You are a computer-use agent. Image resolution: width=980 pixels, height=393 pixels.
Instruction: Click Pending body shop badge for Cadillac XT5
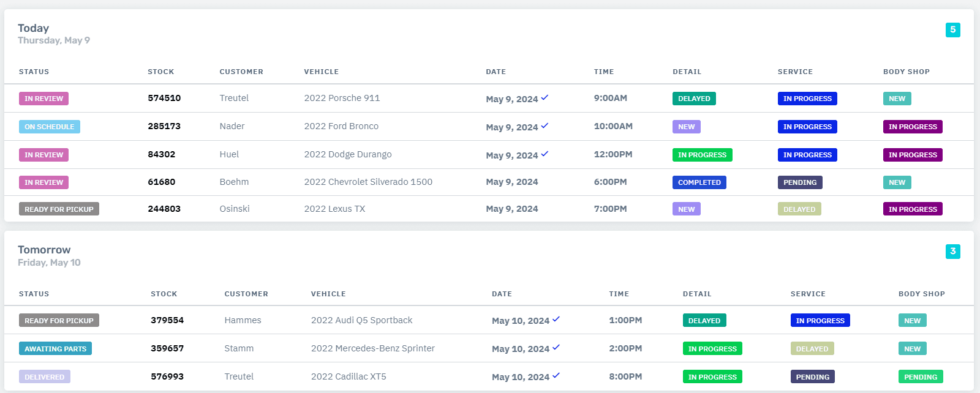click(920, 377)
